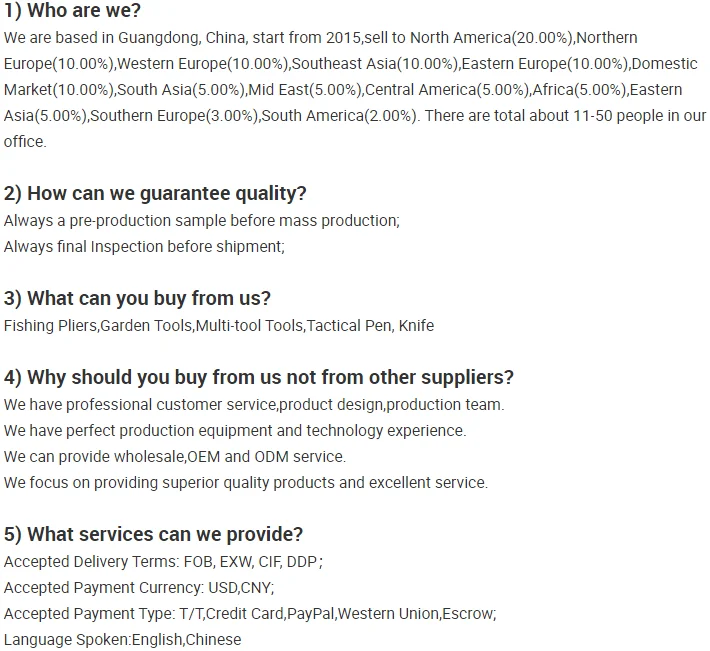The image size is (710, 651).
Task: Click the "Accepted Payment Currency" line
Action: [x=139, y=588]
